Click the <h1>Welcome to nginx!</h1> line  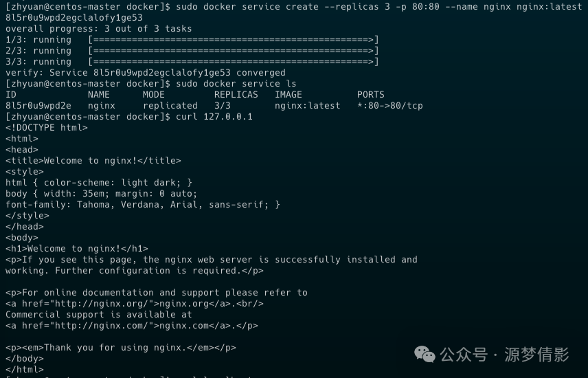click(x=77, y=249)
